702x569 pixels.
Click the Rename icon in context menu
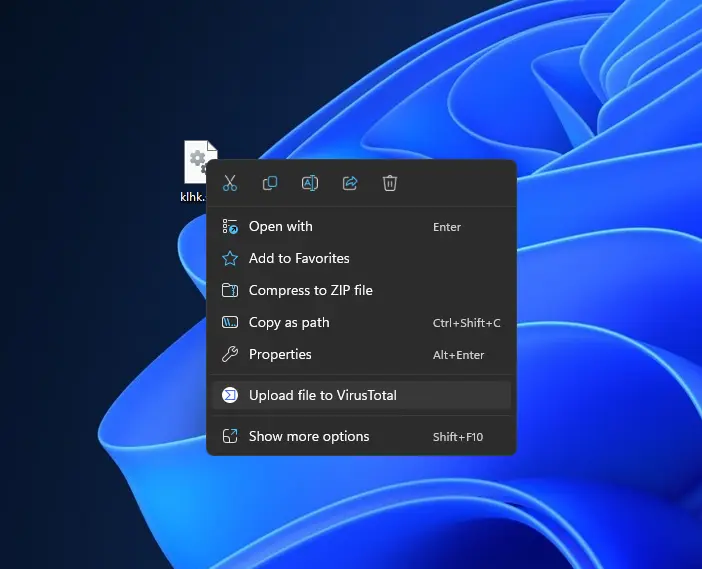tap(310, 183)
